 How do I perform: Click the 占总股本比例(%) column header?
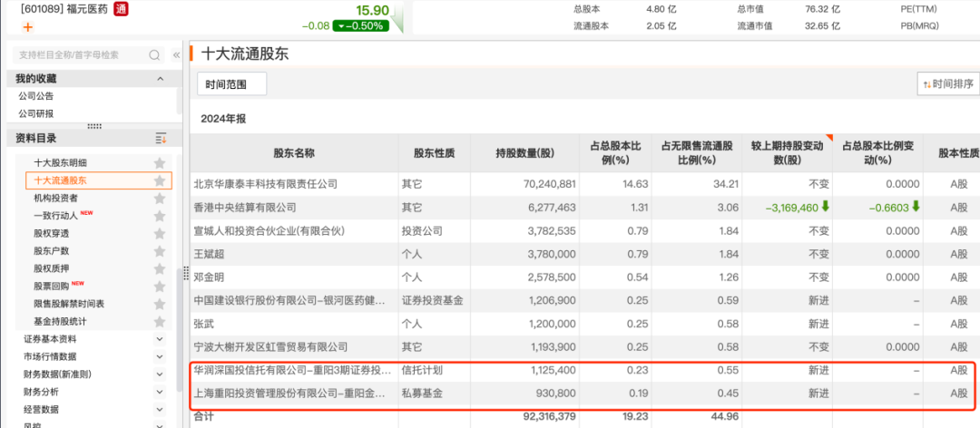point(615,153)
